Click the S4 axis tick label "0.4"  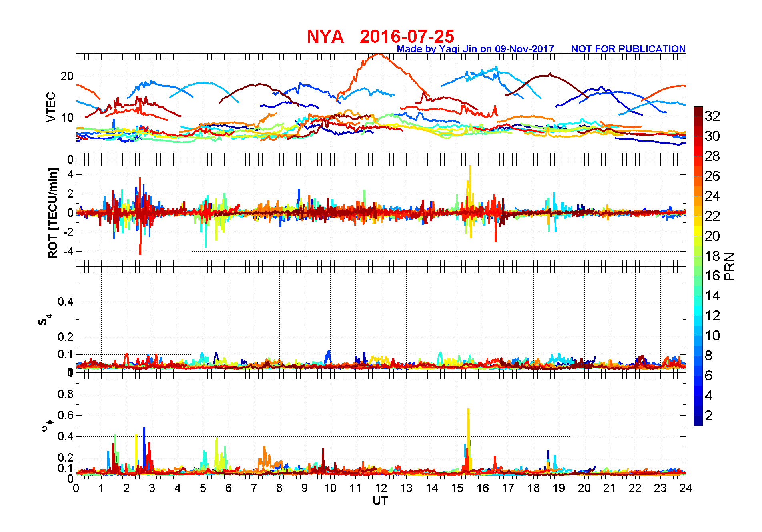click(x=66, y=302)
